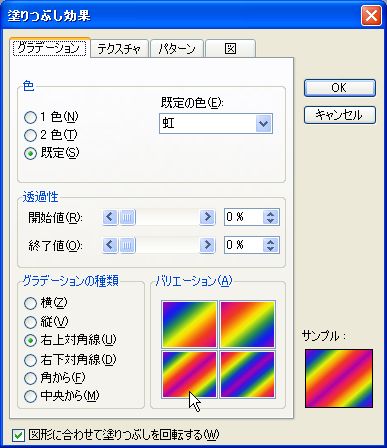
Task: Open the 既定の色 dropdown showing 虹
Action: click(216, 124)
